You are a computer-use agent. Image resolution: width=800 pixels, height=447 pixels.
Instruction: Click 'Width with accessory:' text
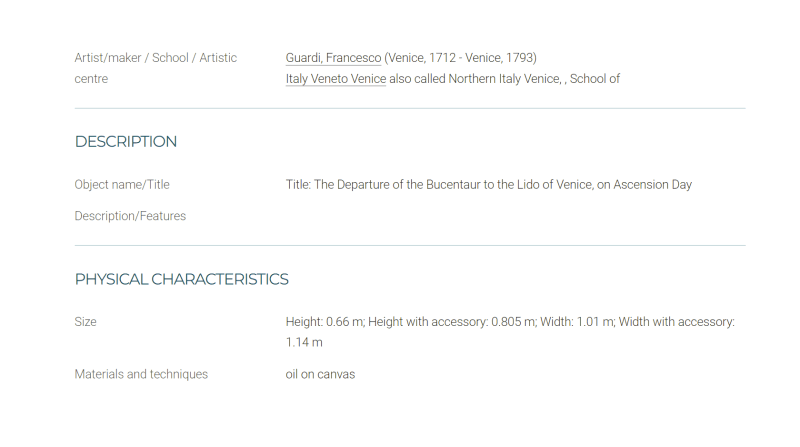677,322
